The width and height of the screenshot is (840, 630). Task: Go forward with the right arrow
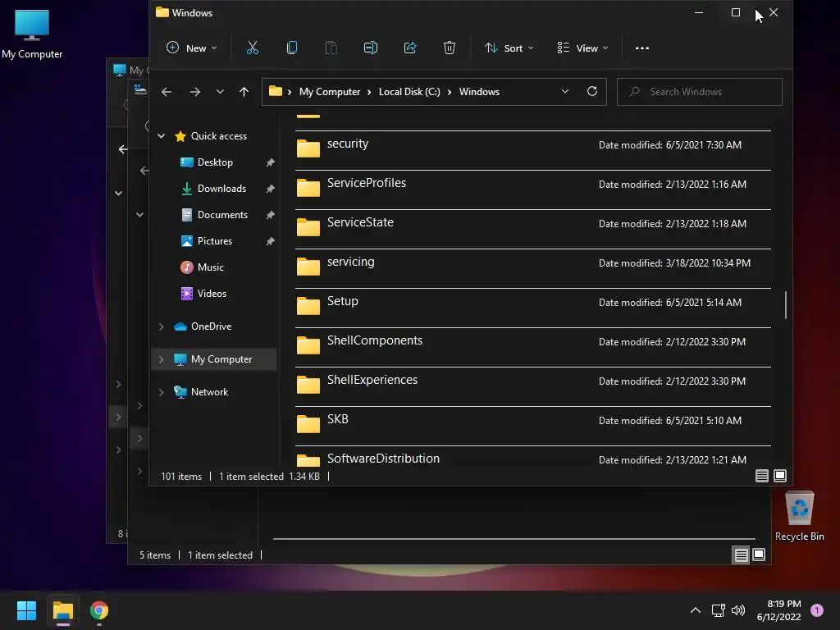click(195, 92)
